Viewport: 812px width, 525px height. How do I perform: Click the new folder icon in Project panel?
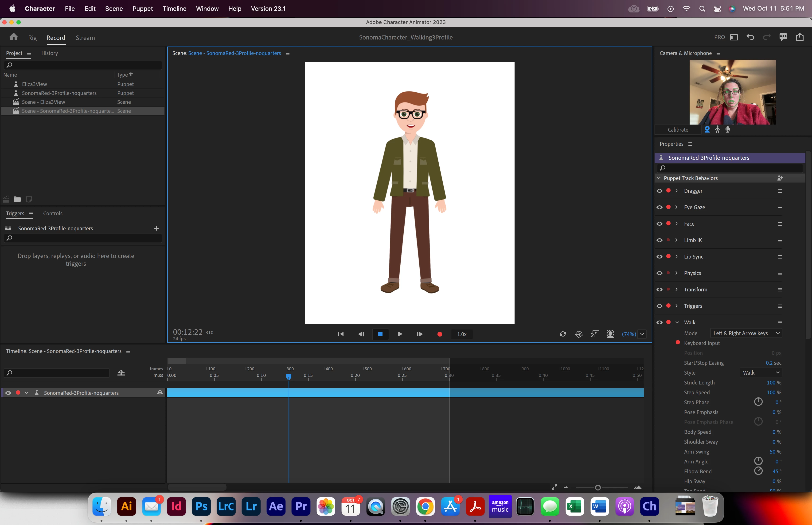click(x=17, y=199)
